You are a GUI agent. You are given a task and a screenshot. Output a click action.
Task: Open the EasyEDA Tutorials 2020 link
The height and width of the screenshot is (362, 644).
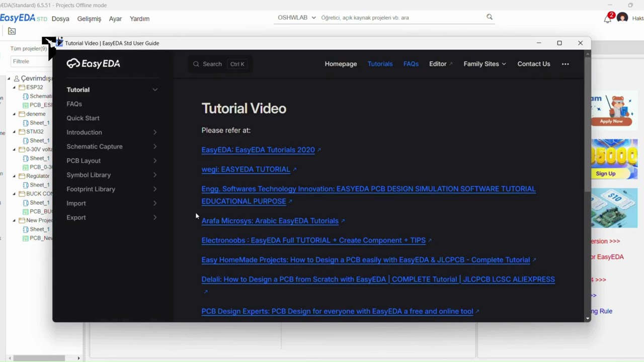pos(258,150)
